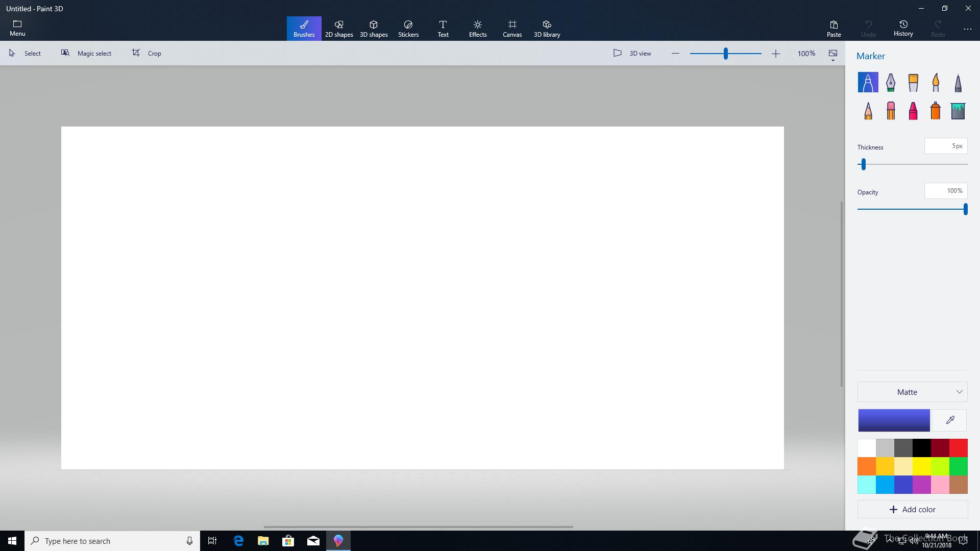
Task: Choose the Eraser tool
Action: (x=891, y=111)
